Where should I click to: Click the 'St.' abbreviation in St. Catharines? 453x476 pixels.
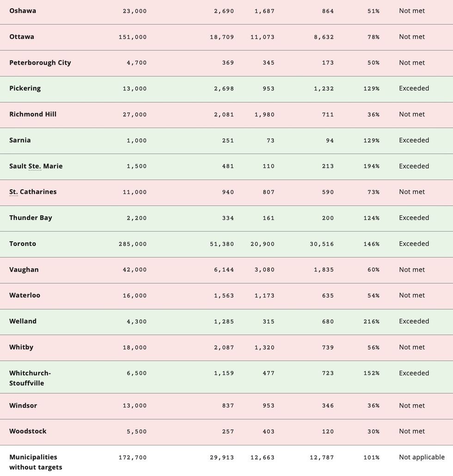(x=13, y=192)
